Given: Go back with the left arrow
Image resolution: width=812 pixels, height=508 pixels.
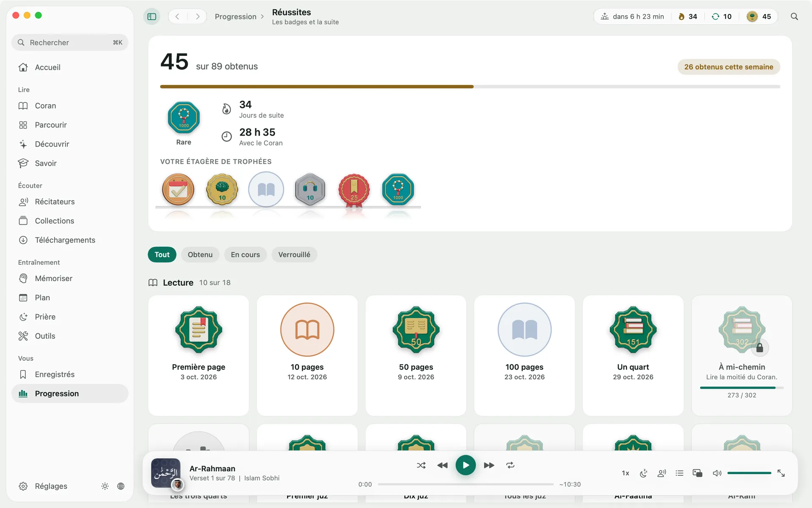Looking at the screenshot, I should click(178, 17).
